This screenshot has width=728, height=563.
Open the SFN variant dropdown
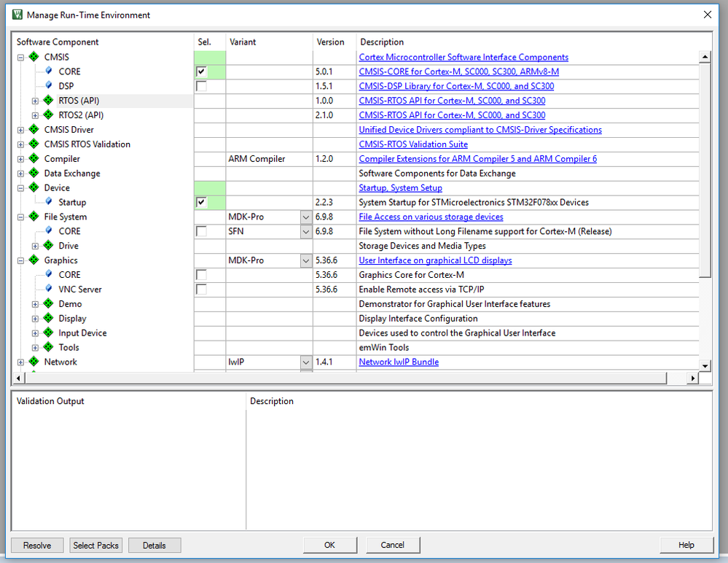click(x=306, y=231)
